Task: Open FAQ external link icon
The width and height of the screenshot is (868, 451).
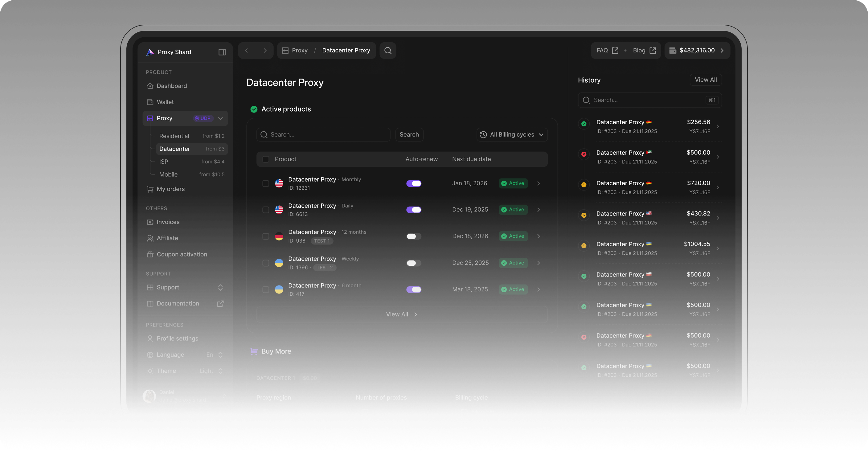Action: [615, 51]
